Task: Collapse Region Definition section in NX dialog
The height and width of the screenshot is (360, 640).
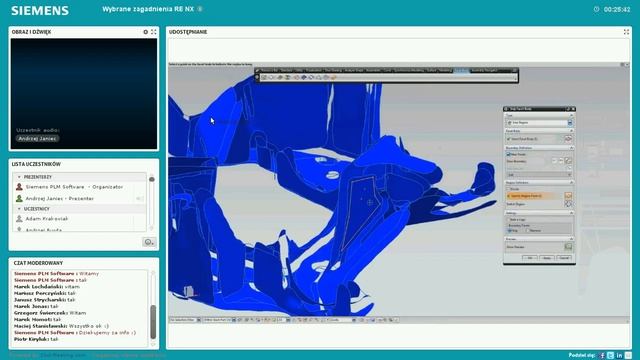Action: coord(571,182)
